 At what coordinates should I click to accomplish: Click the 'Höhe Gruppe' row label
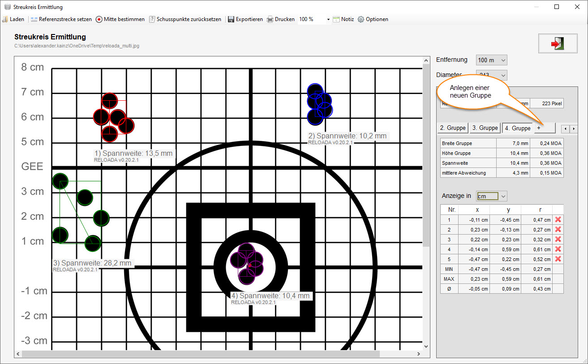point(469,153)
